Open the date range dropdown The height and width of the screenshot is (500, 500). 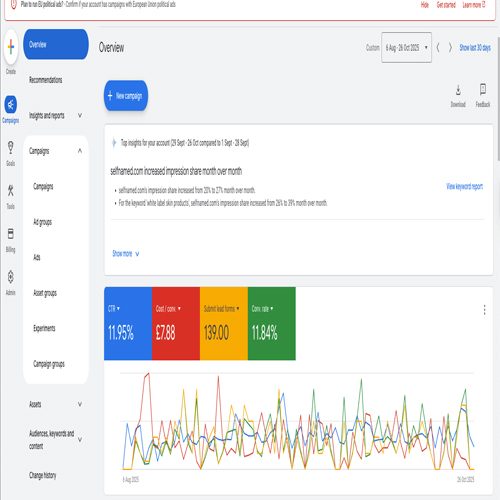tap(406, 47)
